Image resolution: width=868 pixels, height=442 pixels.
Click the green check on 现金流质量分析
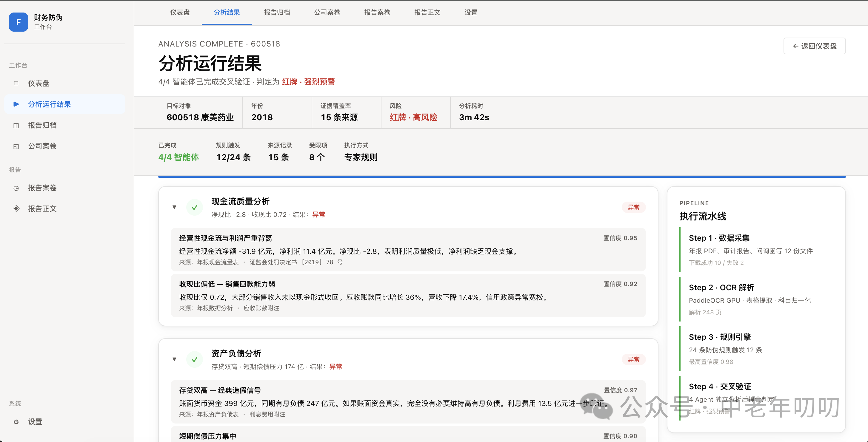click(x=194, y=207)
